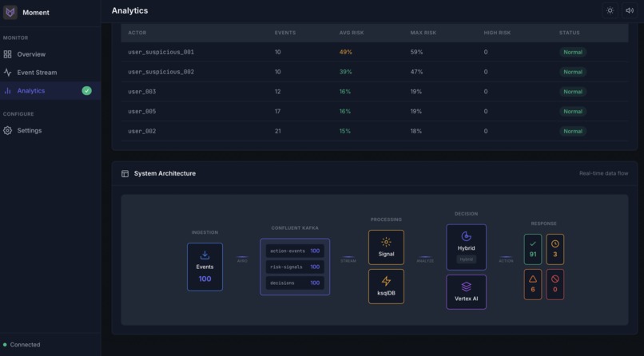644x356 pixels.
Task: Click the Events 100 count
Action: [x=205, y=279]
